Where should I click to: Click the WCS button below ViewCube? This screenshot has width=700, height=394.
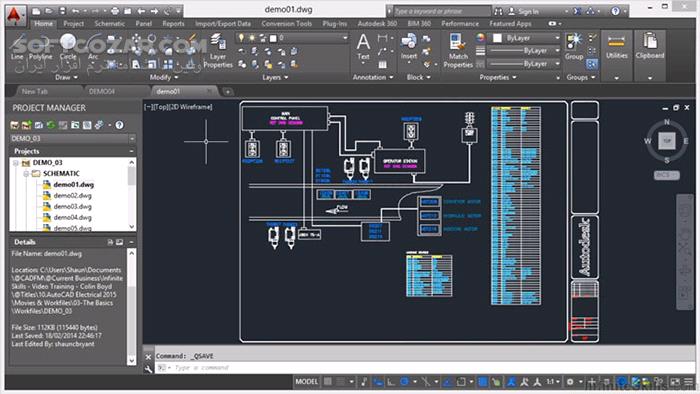[x=667, y=175]
